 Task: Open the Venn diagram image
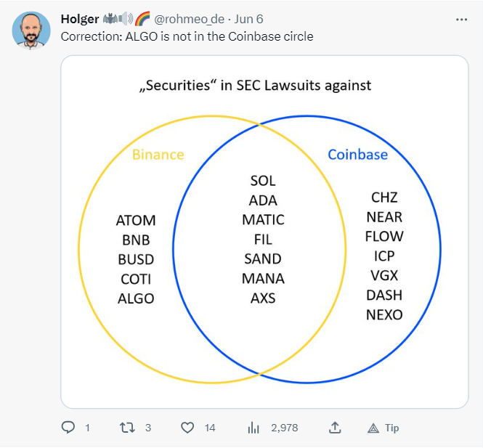(264, 232)
